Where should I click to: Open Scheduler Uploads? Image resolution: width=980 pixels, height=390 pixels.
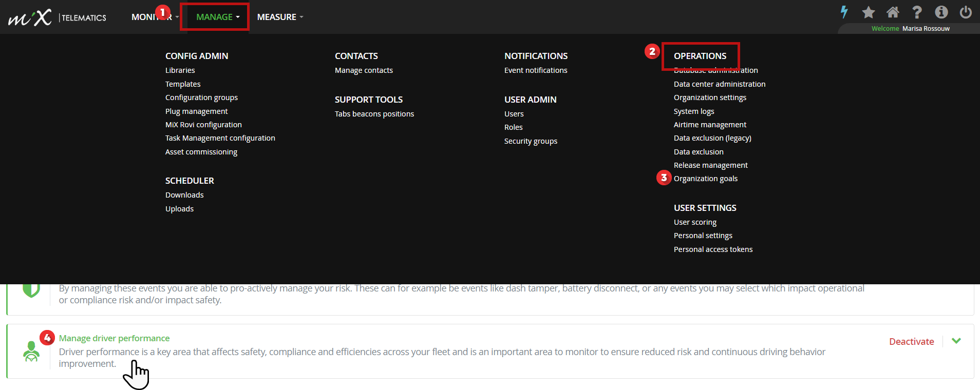[179, 209]
